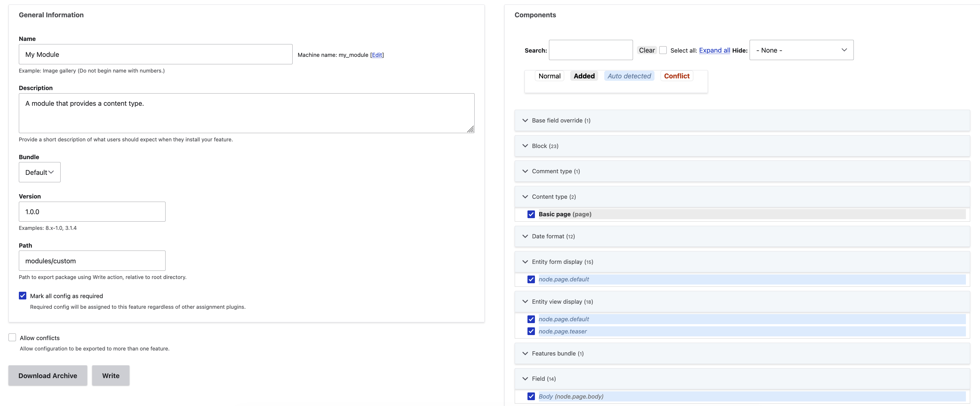980x406 pixels.
Task: Click the Components heading
Action: 535,15
